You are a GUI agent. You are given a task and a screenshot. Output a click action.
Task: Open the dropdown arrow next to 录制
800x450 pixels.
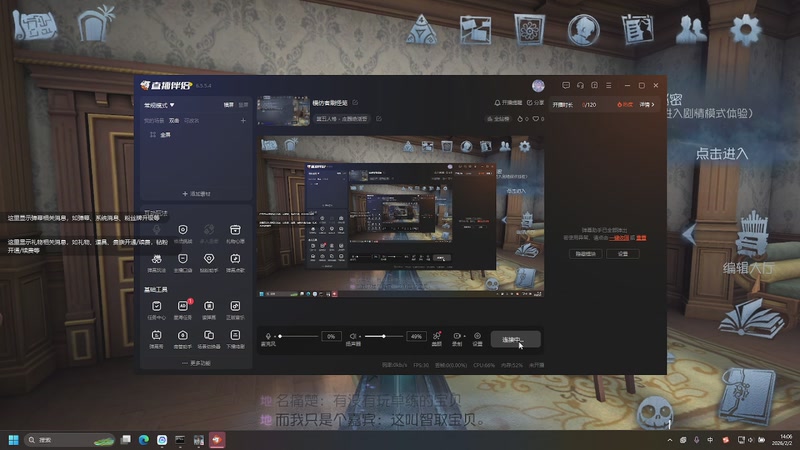pos(464,336)
